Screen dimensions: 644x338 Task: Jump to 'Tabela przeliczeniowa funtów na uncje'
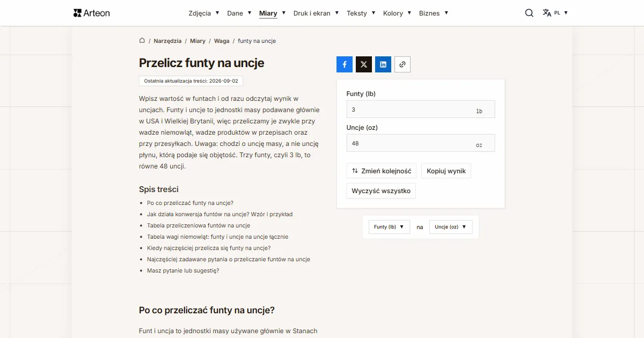(199, 225)
